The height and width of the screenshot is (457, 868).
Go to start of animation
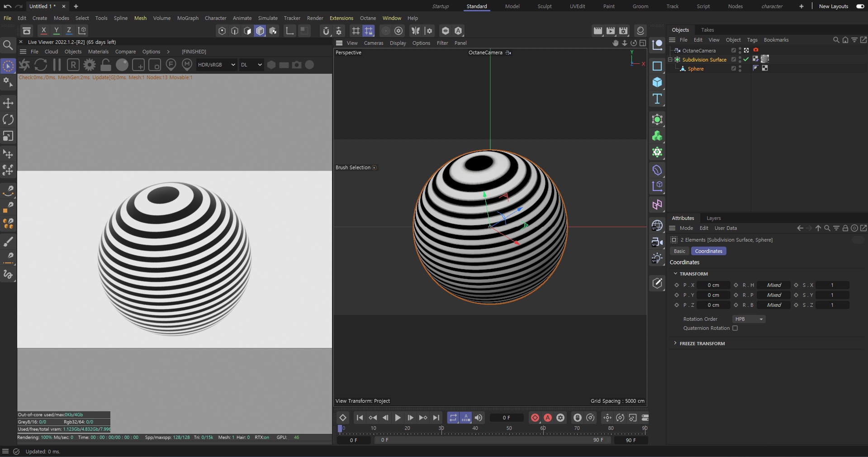coord(360,418)
